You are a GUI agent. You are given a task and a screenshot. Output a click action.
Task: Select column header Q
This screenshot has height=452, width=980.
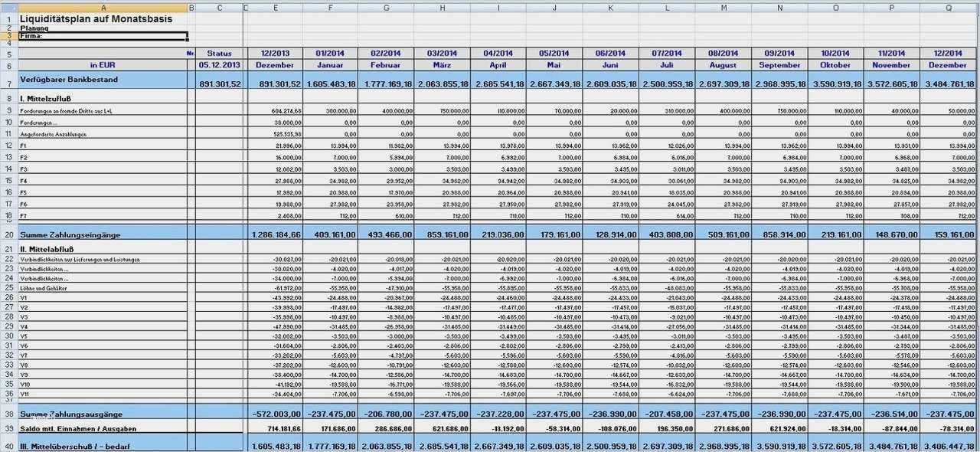click(x=949, y=8)
